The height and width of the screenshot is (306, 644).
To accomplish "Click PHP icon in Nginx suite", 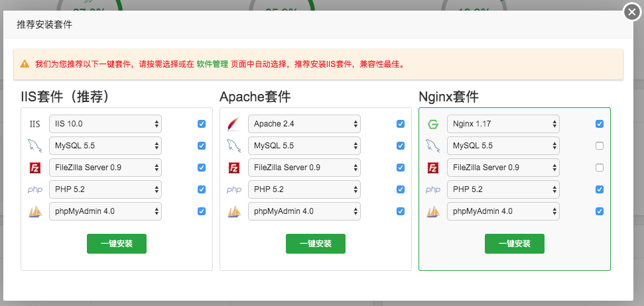I will [432, 189].
